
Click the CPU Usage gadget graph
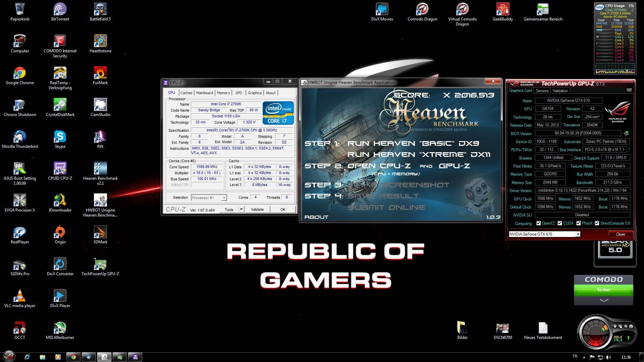point(615,68)
